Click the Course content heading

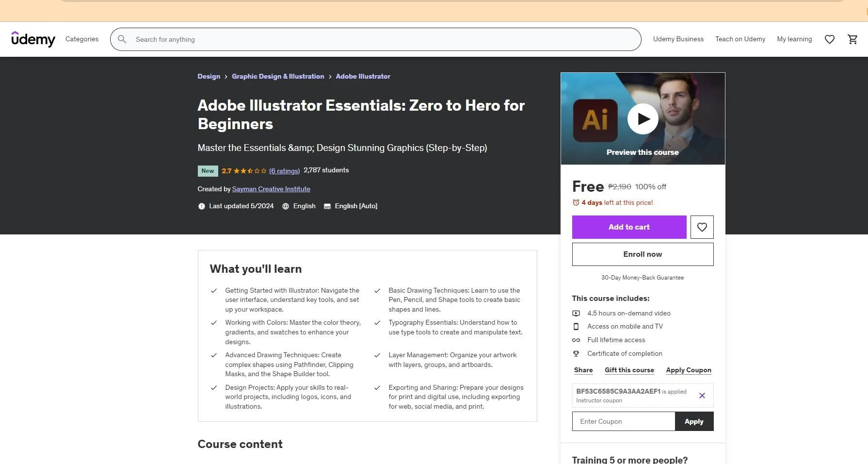tap(240, 445)
